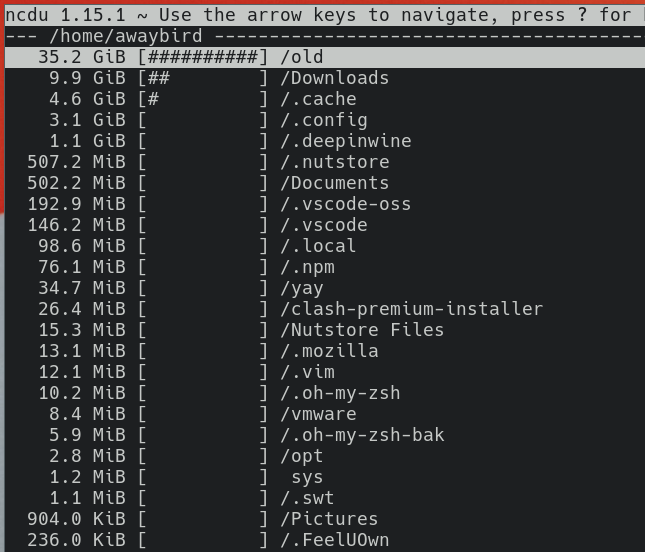This screenshot has height=552, width=645.
Task: Click the /.cache directory entry
Action: (325, 99)
